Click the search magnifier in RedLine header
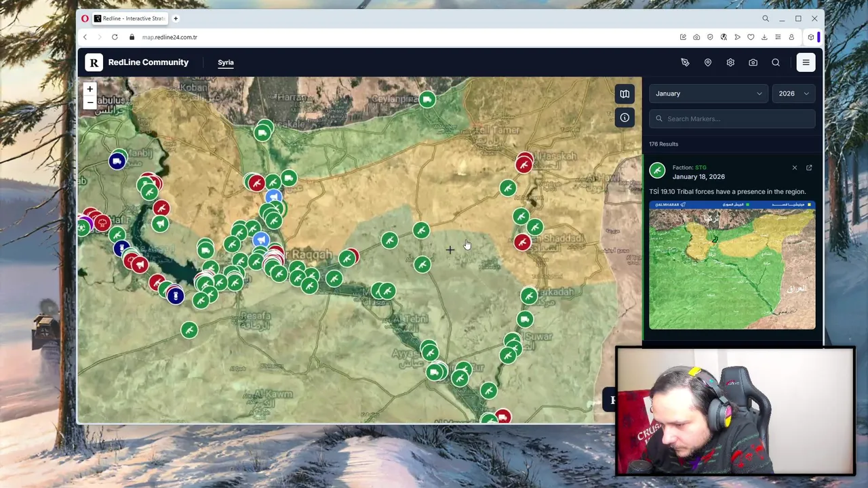This screenshot has height=488, width=868. (x=776, y=62)
